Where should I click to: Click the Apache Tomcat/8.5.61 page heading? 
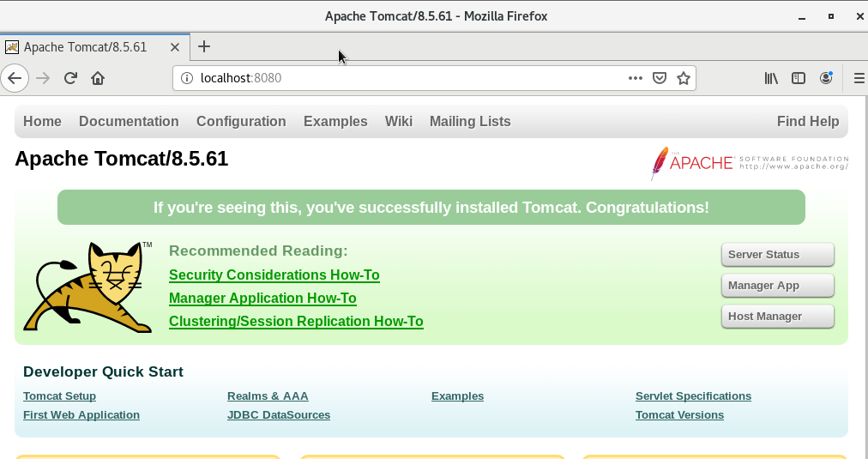[121, 159]
